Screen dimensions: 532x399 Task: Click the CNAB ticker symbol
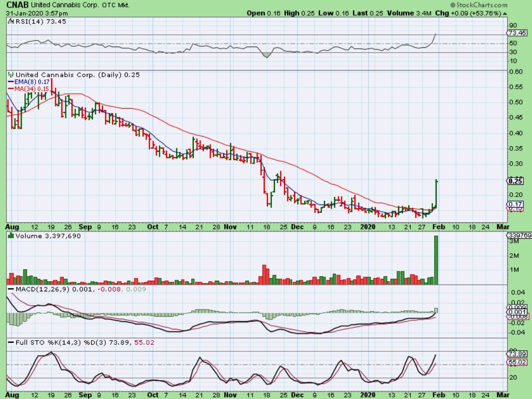[x=17, y=5]
